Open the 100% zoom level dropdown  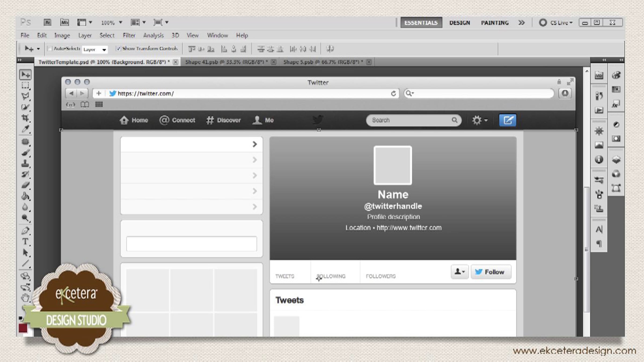click(x=120, y=23)
